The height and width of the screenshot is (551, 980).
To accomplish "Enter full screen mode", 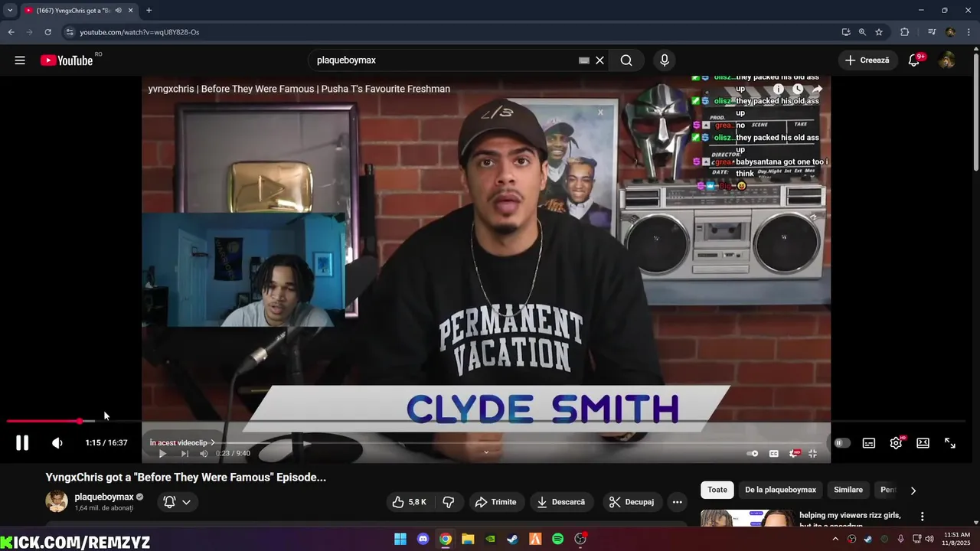I will [x=950, y=442].
